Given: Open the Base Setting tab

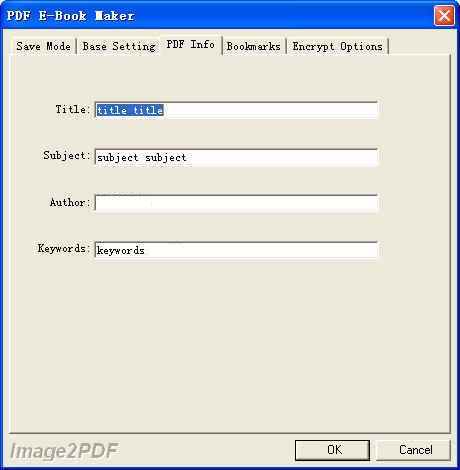Looking at the screenshot, I should (x=119, y=46).
